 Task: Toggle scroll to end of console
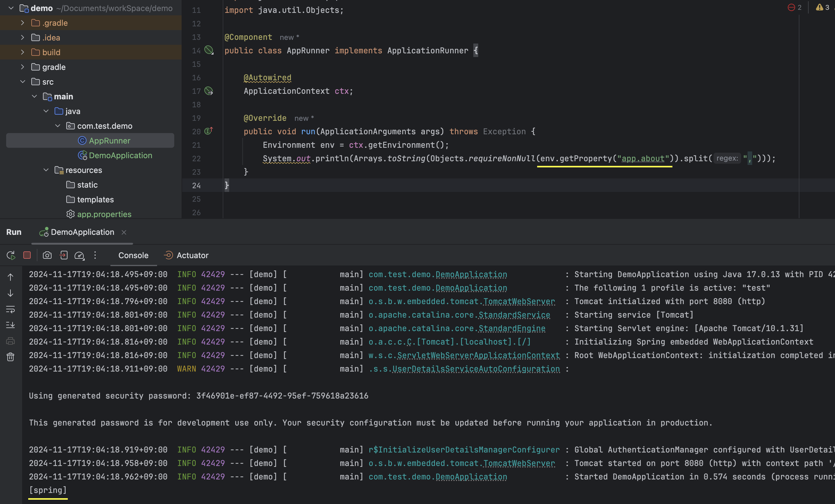tap(10, 325)
